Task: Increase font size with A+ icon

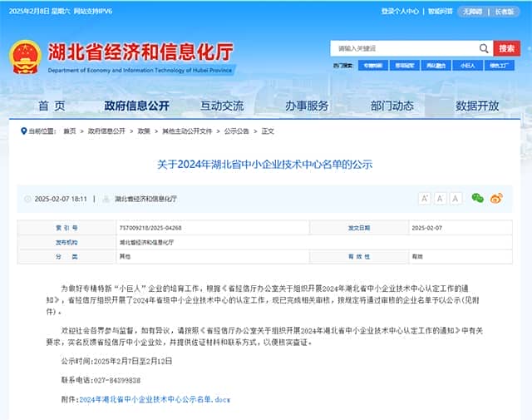Action: [x=424, y=198]
